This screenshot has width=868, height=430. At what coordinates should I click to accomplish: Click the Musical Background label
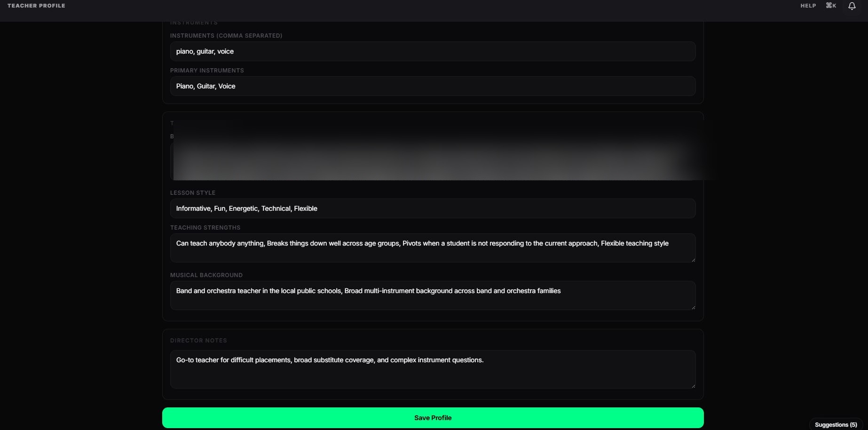[x=206, y=275]
